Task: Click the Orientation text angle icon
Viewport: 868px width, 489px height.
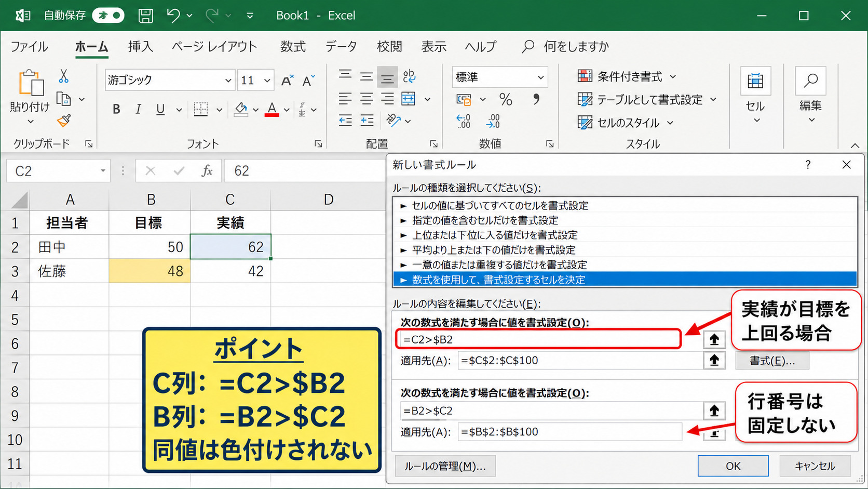Action: (394, 121)
